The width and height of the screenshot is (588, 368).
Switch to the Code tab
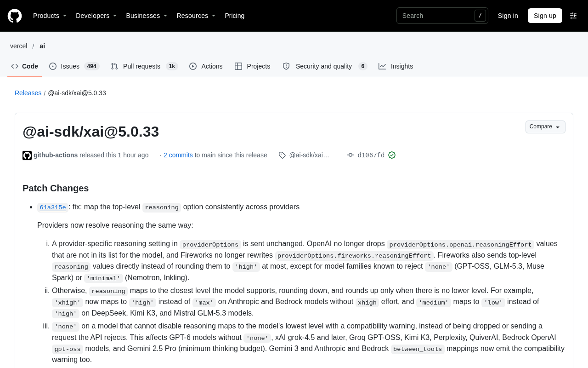click(x=25, y=66)
